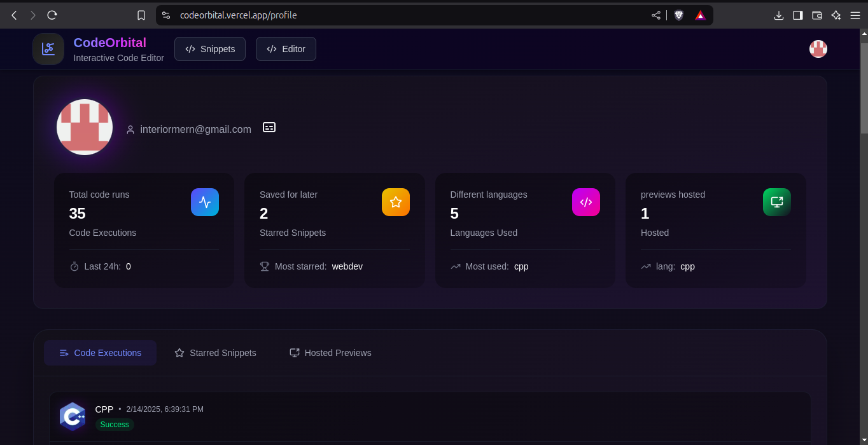This screenshot has height=445, width=868.
Task: Click the Different languages count 5
Action: (x=454, y=214)
